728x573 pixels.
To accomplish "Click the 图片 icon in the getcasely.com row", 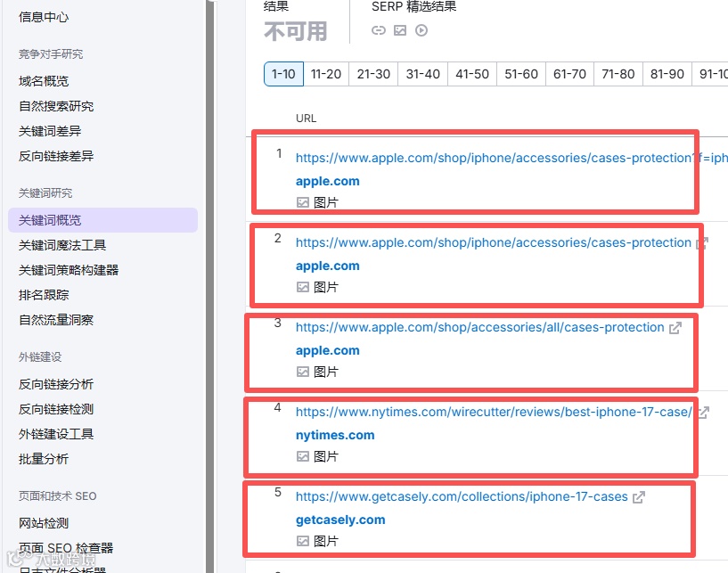I will click(303, 541).
